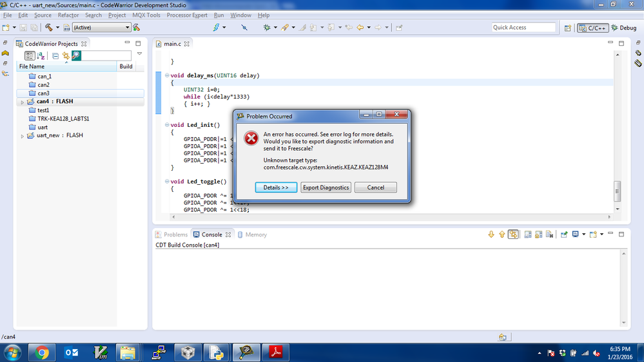644x362 pixels.
Task: Click the editor vertical scrollbar thumb
Action: click(618, 191)
